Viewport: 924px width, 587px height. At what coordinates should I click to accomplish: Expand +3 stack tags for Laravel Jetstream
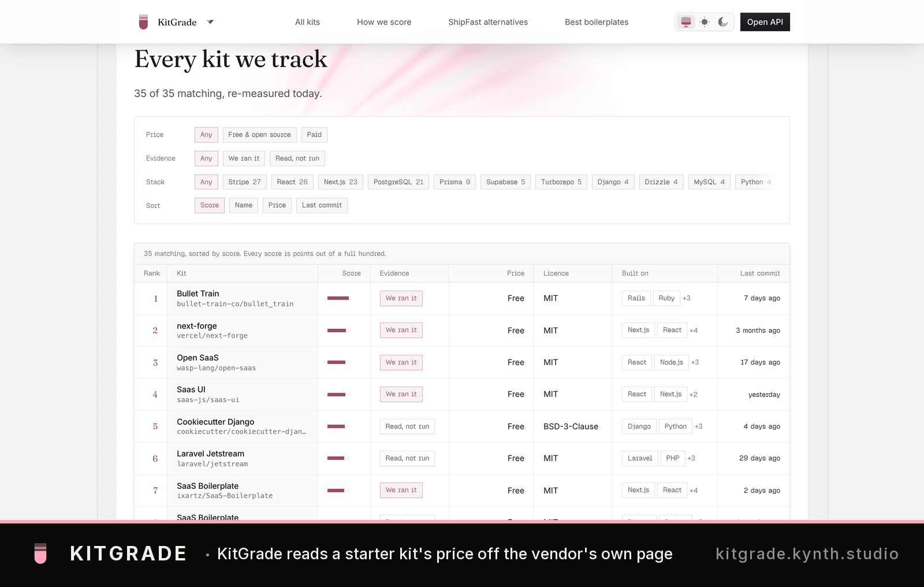tap(691, 458)
